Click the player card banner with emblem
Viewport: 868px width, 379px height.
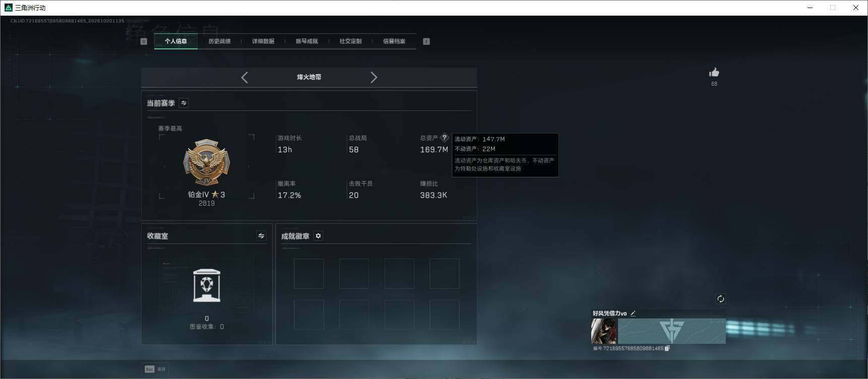point(672,331)
